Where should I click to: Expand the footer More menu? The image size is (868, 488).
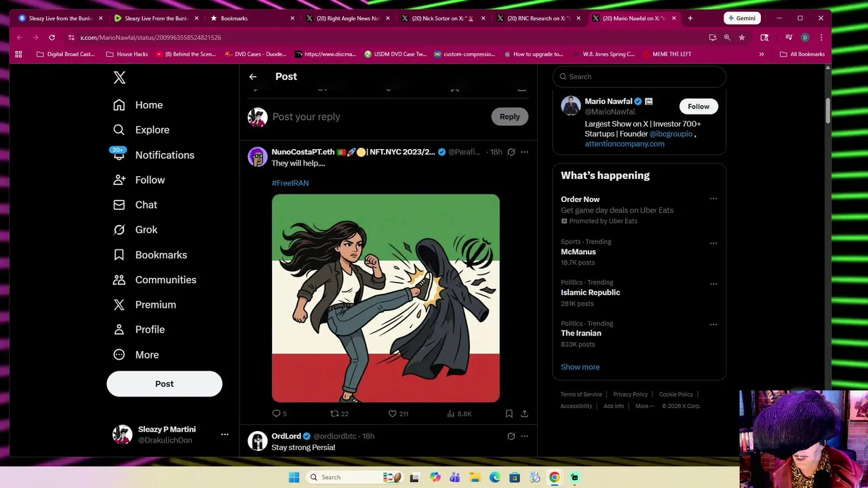tap(644, 406)
